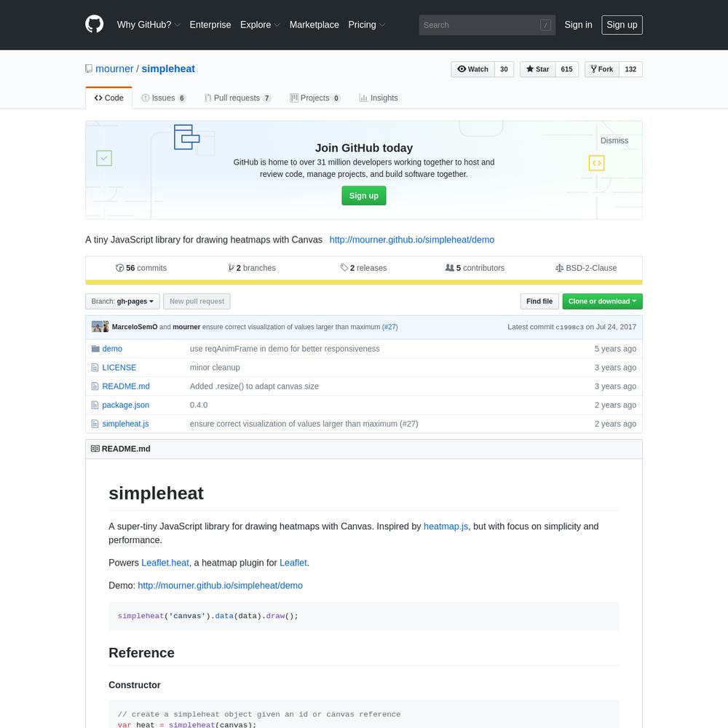Click the commits history icon

point(120,268)
